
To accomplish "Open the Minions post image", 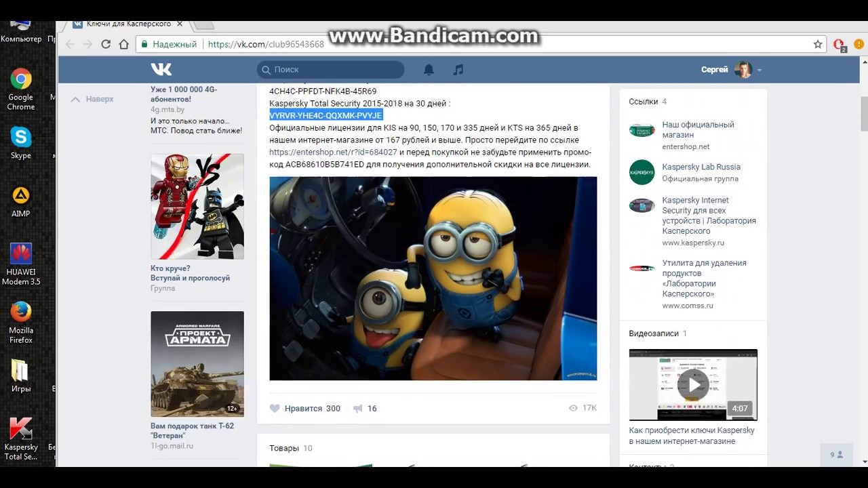I will [x=433, y=279].
